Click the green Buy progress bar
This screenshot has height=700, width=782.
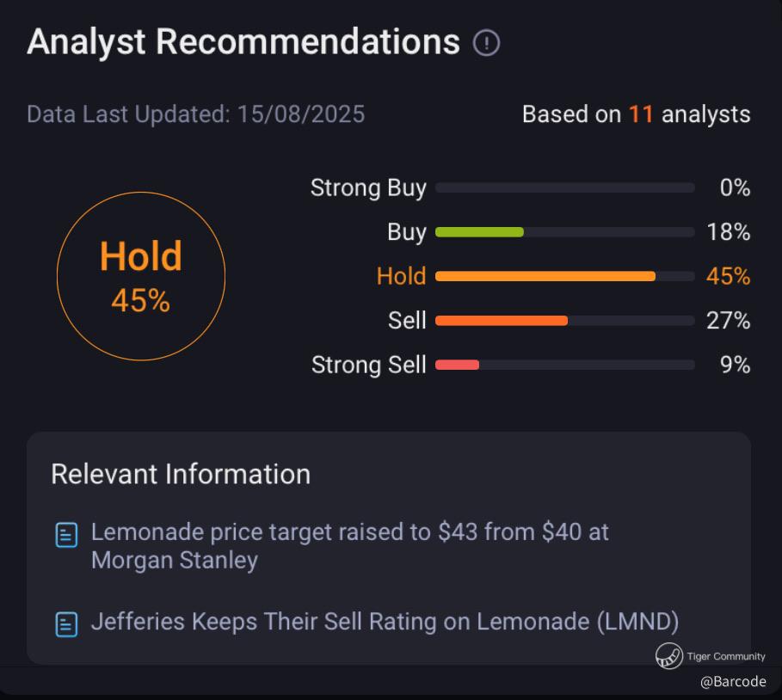point(479,232)
